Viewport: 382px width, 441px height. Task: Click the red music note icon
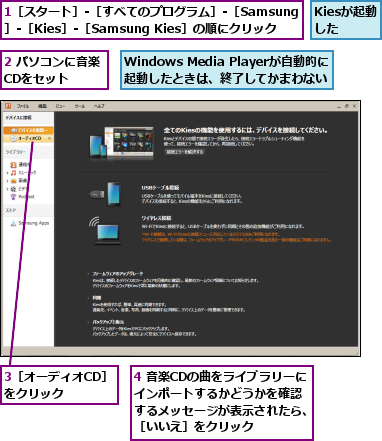(x=13, y=173)
